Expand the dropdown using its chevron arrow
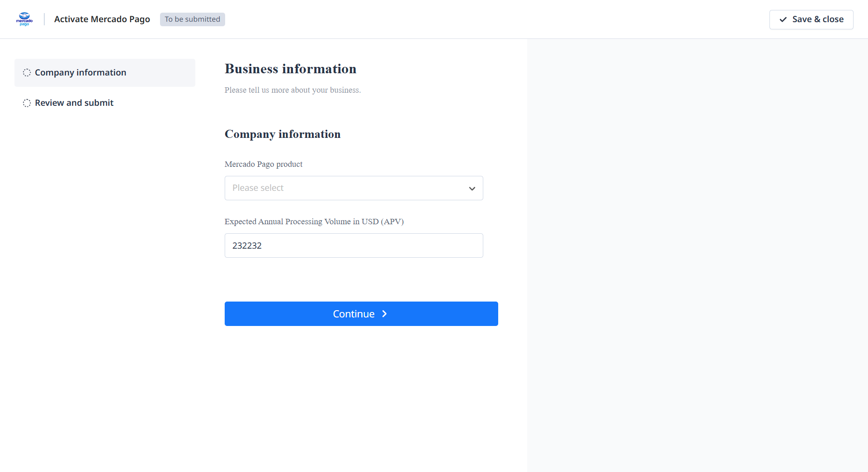Image resolution: width=868 pixels, height=472 pixels. click(472, 189)
